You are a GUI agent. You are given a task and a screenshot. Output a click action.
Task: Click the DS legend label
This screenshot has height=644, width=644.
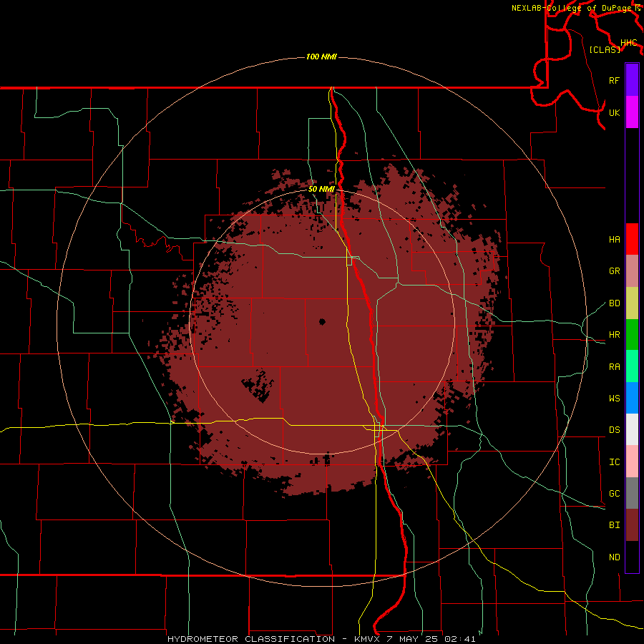click(x=614, y=430)
